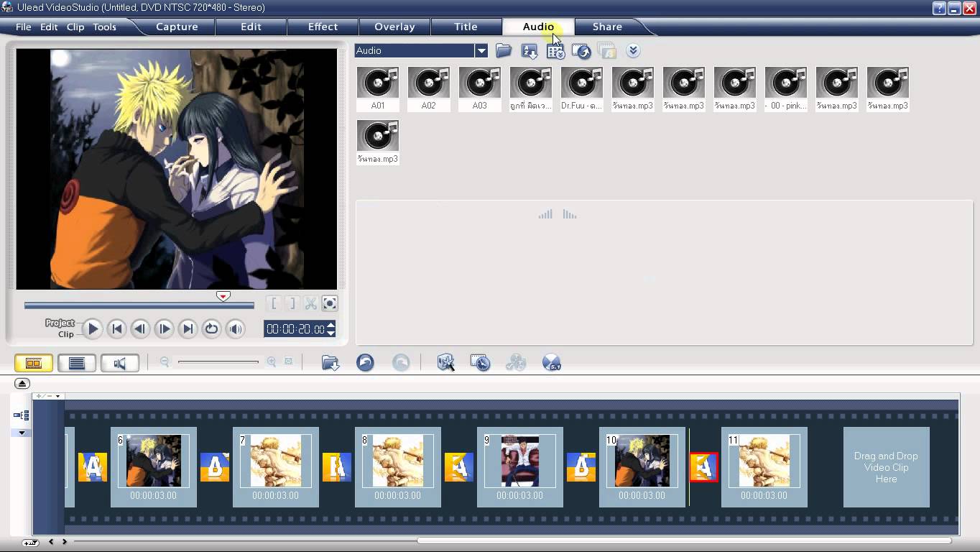Click the timeline zoom slider

(218, 362)
